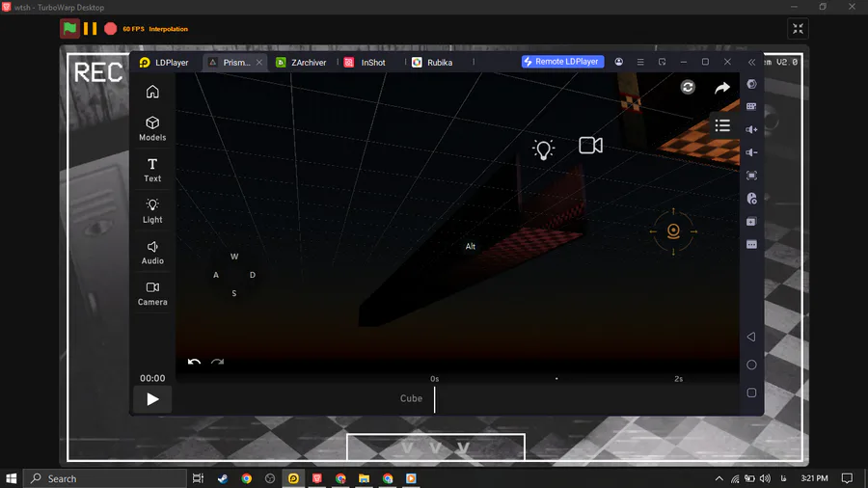This screenshot has height=488, width=868.
Task: Click the Alt key overlay
Action: pos(470,246)
